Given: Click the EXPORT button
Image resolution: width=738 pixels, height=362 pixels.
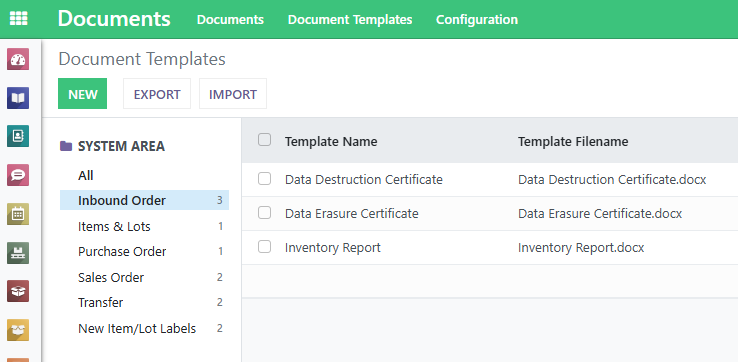Looking at the screenshot, I should pyautogui.click(x=157, y=94).
